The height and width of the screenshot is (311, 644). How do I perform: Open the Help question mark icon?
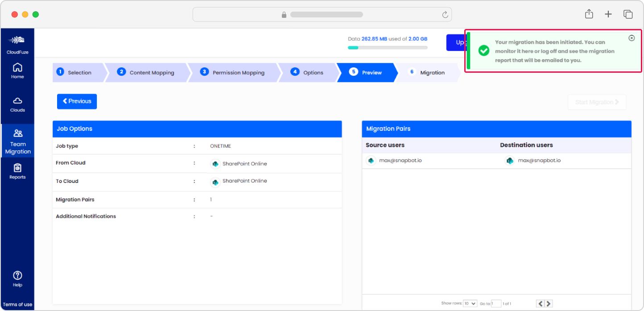tap(17, 275)
